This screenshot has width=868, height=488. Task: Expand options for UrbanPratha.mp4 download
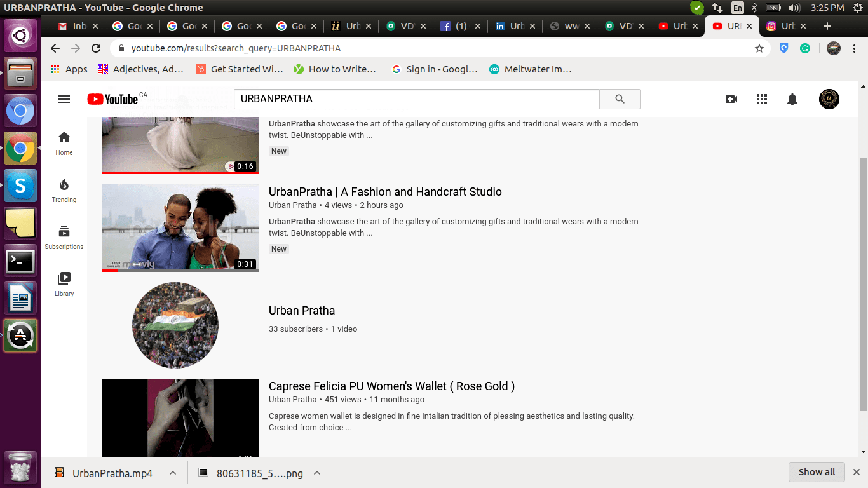pyautogui.click(x=172, y=473)
